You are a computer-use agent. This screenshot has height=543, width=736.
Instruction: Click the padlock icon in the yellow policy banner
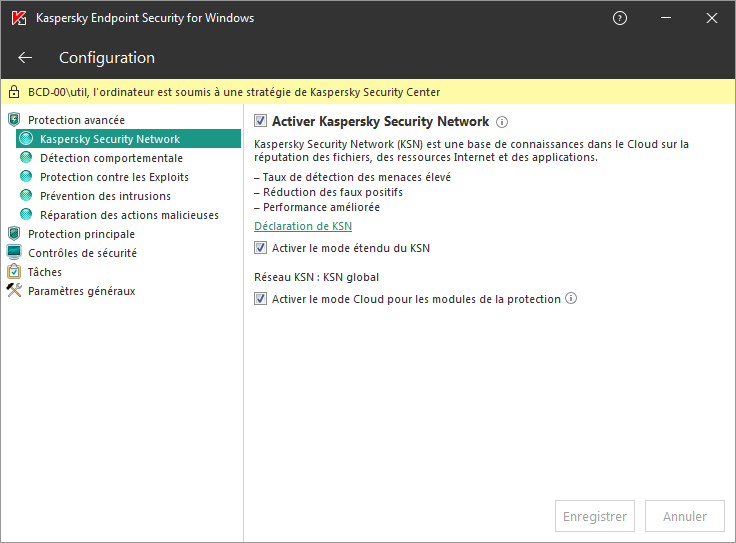pyautogui.click(x=14, y=92)
